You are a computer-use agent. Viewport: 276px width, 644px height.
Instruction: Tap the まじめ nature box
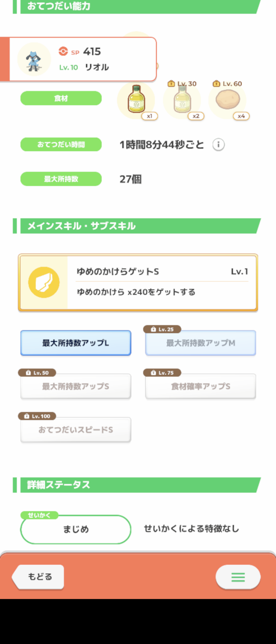(76, 529)
